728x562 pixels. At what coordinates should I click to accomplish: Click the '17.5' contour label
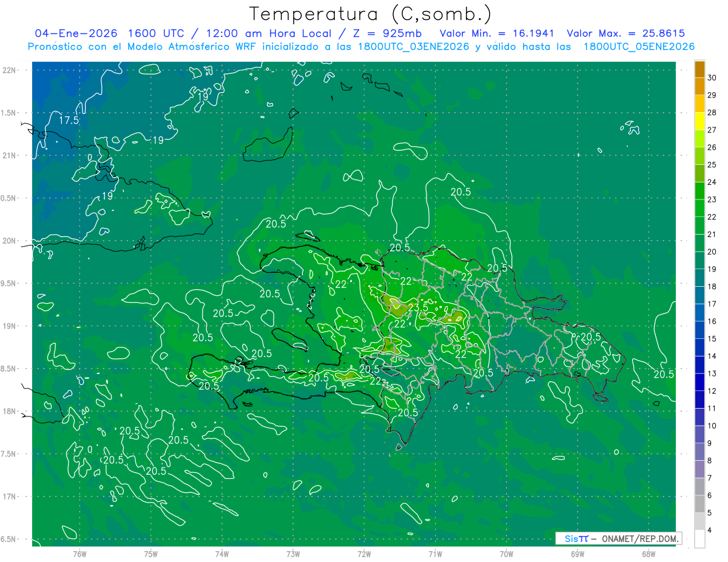pos(69,120)
